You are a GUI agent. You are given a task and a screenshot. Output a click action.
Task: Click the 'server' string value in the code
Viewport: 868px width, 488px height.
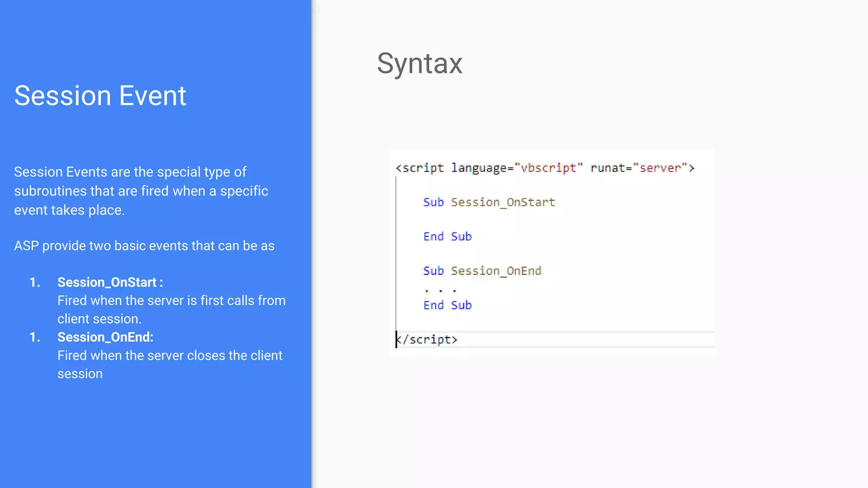click(x=660, y=168)
